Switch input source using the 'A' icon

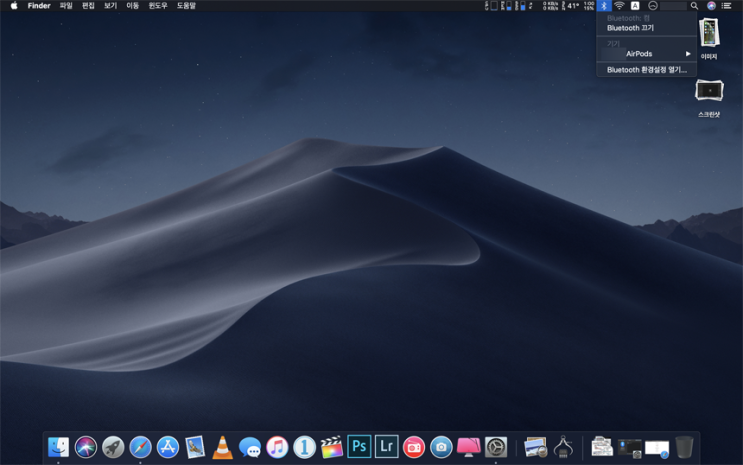click(x=635, y=6)
